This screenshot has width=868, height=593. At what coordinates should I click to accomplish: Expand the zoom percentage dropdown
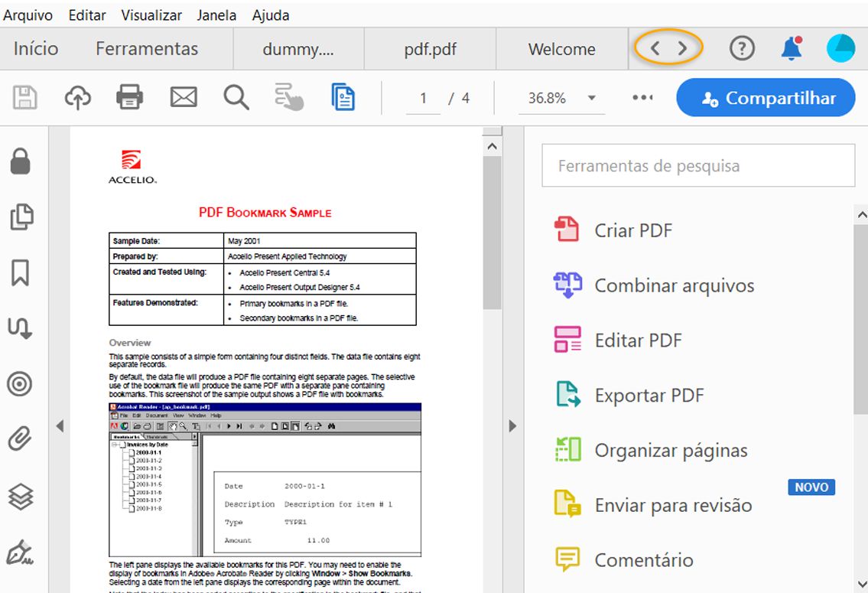pyautogui.click(x=590, y=97)
